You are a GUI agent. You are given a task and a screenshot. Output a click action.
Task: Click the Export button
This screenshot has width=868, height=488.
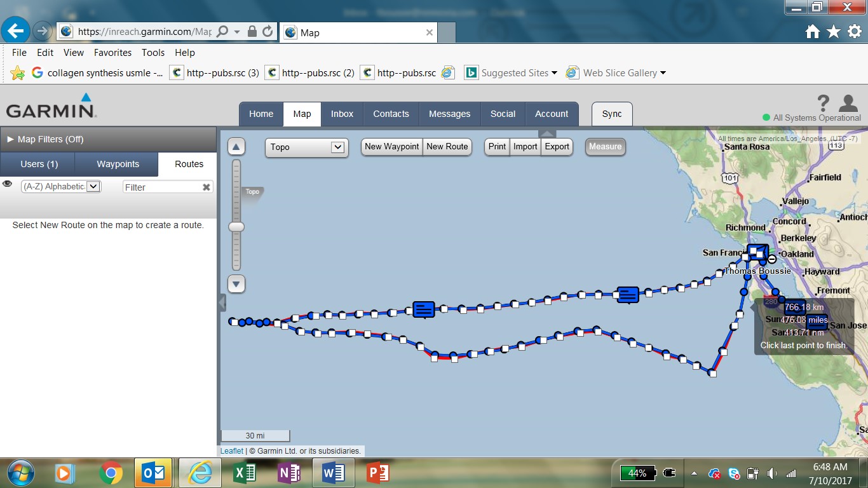tap(557, 147)
